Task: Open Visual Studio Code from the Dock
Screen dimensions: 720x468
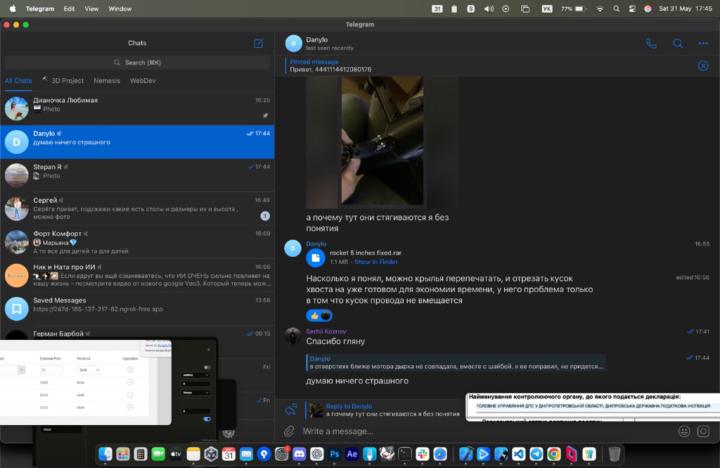Action: [x=518, y=454]
